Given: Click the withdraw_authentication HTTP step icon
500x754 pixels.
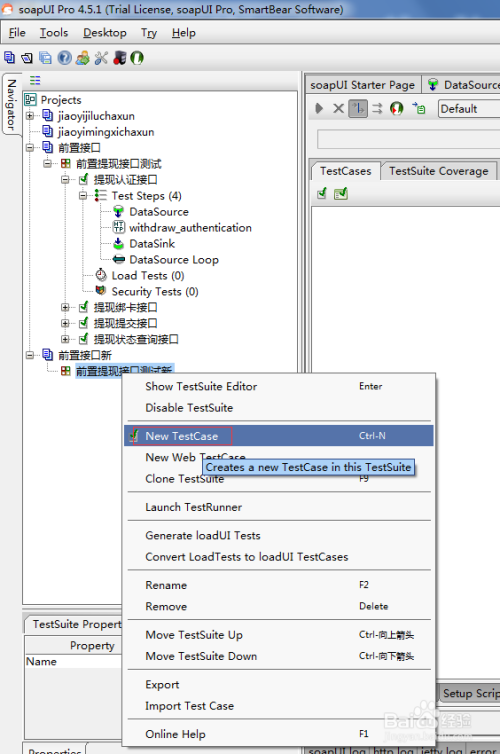Looking at the screenshot, I should click(x=118, y=227).
